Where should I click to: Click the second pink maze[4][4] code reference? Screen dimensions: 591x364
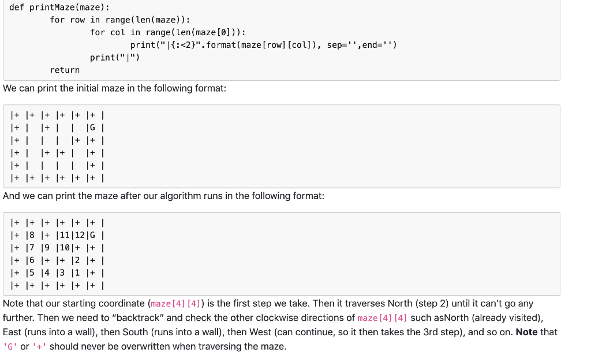(382, 318)
